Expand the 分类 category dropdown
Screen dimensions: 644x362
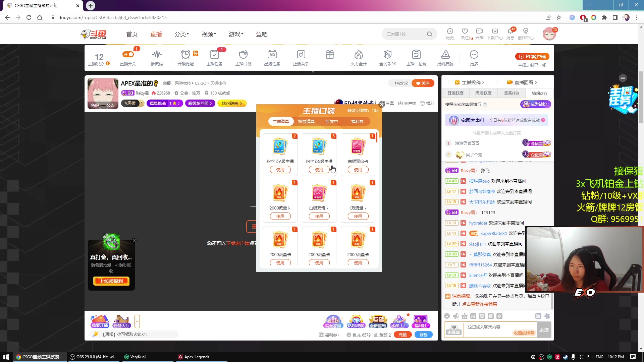(181, 34)
